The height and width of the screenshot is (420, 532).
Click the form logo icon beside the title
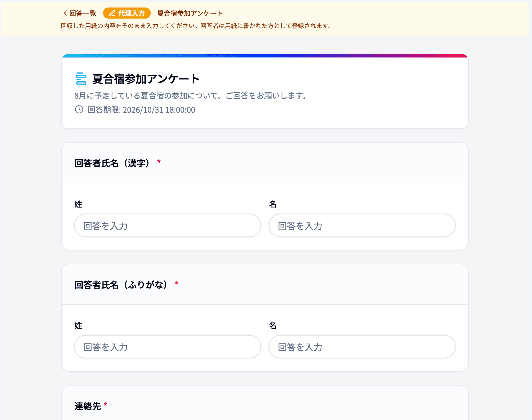pyautogui.click(x=81, y=79)
